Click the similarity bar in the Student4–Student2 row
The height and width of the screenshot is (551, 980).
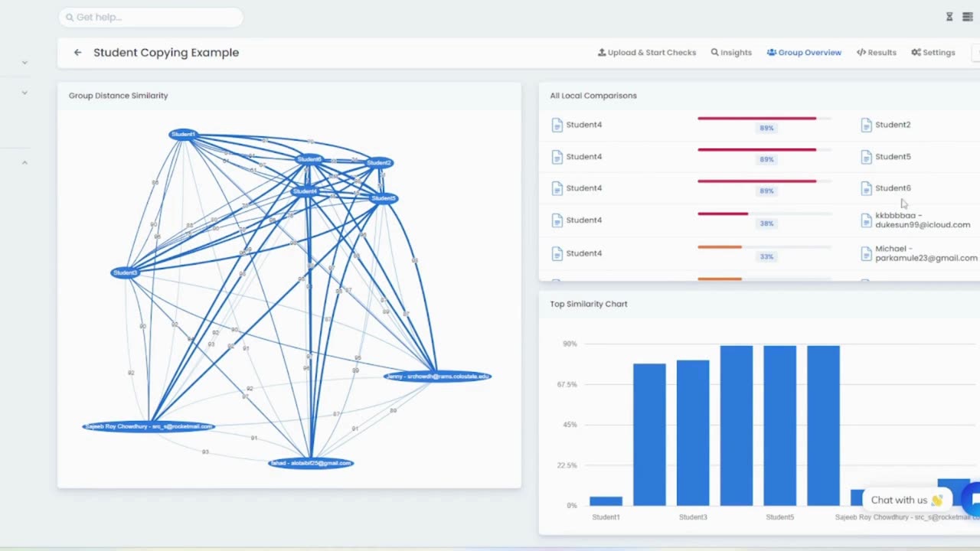coord(765,118)
